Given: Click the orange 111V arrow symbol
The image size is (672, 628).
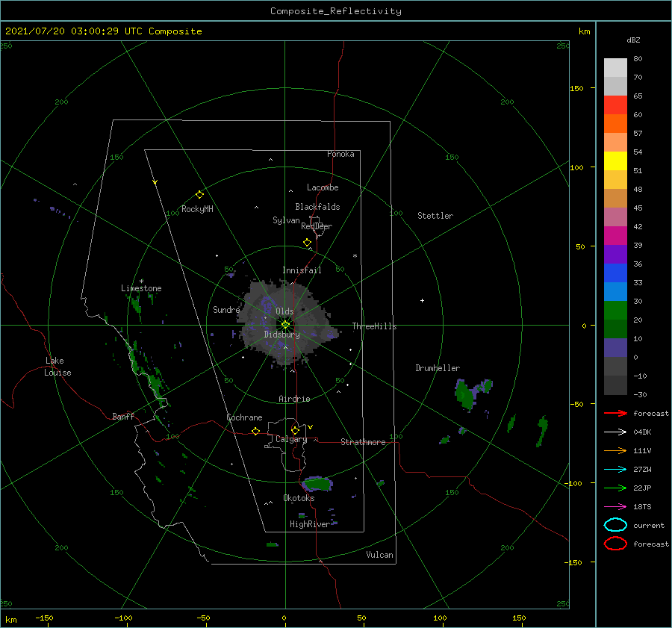Looking at the screenshot, I should coord(615,450).
